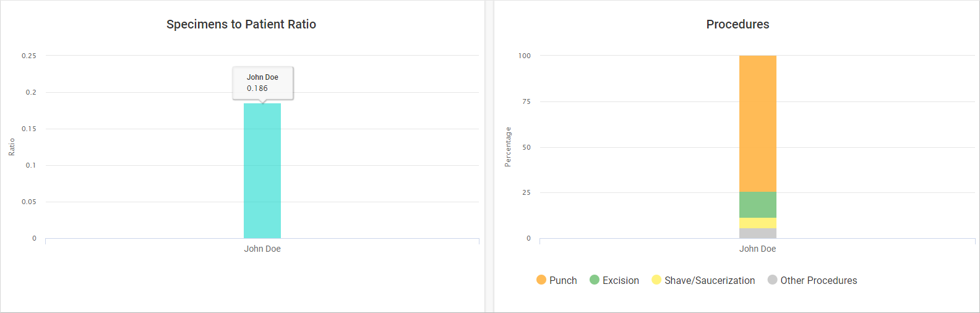Screen dimensions: 980x313
Task: Click the Specimens to Patient Ratio title
Action: pyautogui.click(x=241, y=24)
